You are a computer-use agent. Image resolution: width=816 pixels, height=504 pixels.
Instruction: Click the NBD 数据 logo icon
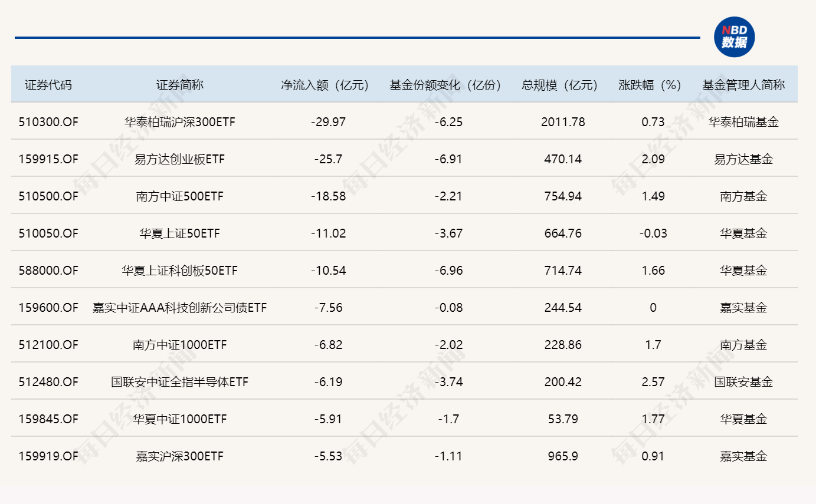tap(735, 35)
